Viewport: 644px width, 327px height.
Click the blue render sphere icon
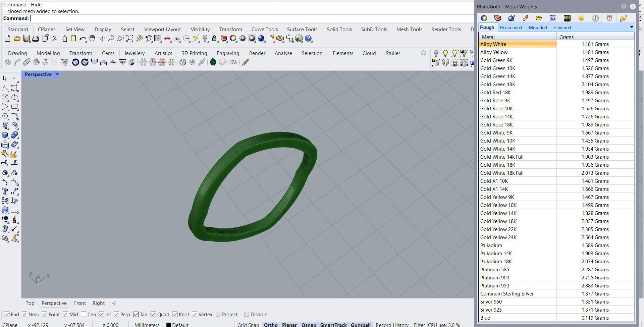tap(261, 39)
